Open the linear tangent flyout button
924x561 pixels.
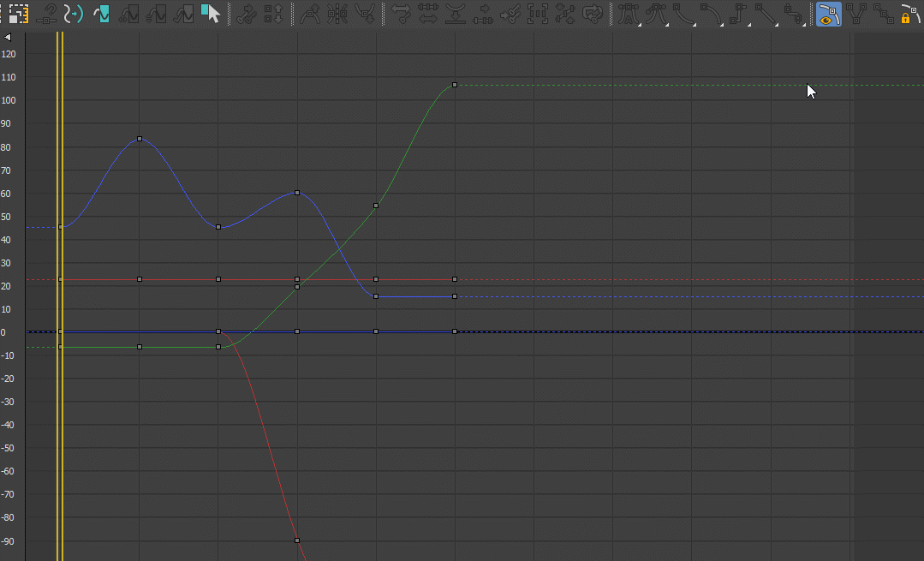766,14
